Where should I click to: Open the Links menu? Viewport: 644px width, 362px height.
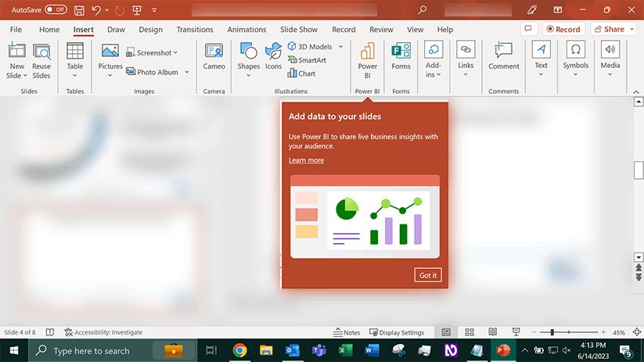466,59
